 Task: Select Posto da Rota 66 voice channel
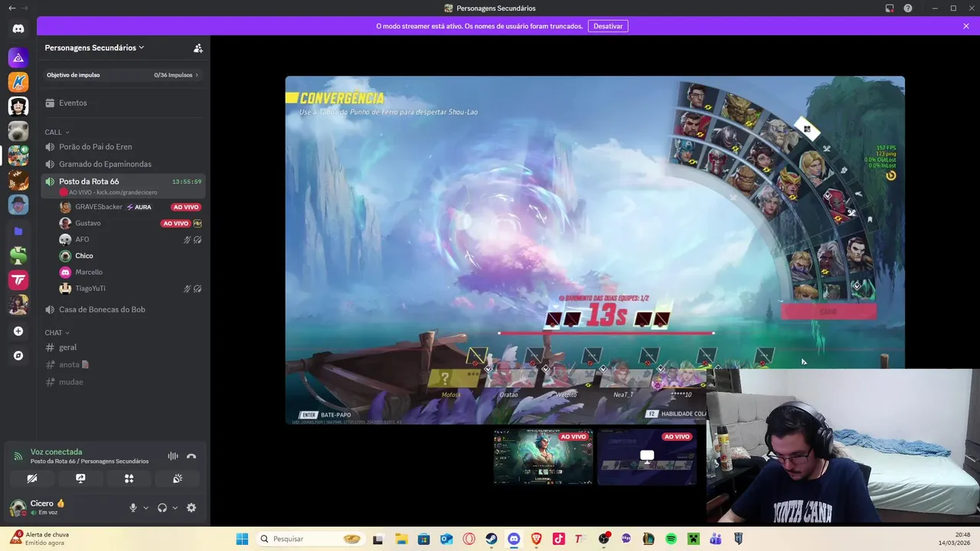pos(122,185)
